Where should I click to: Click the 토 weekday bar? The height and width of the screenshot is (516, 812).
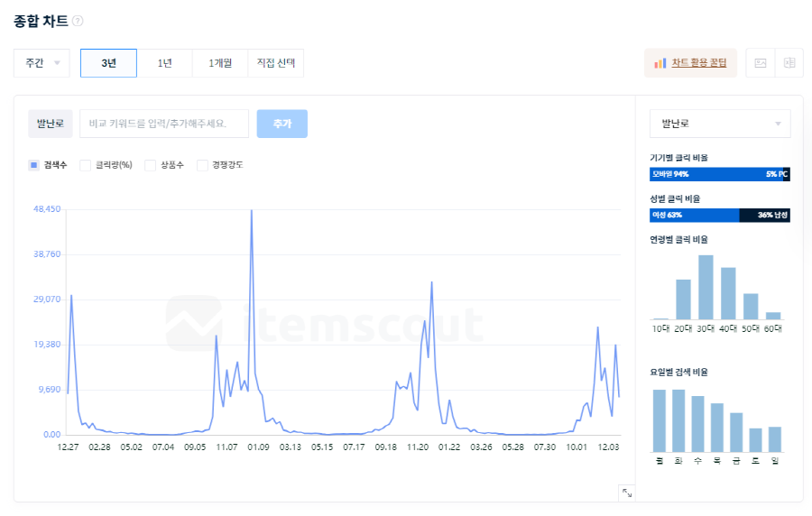[x=755, y=440]
